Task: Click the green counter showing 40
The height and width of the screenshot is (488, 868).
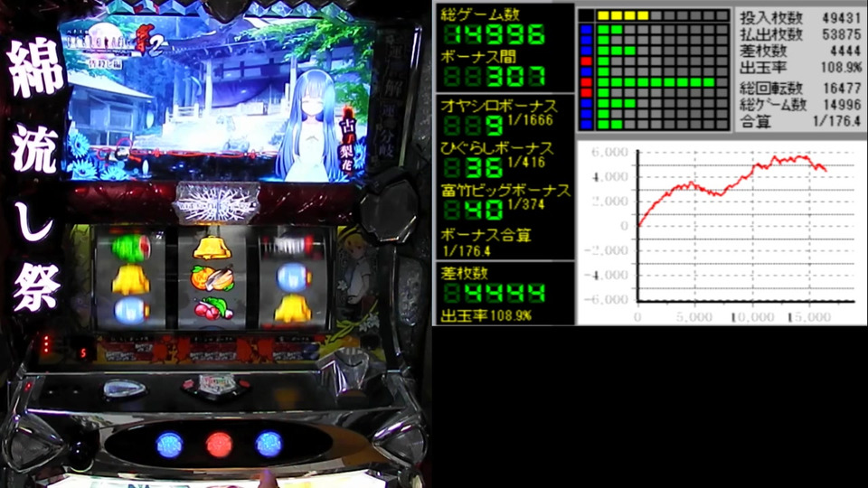Action: [473, 209]
